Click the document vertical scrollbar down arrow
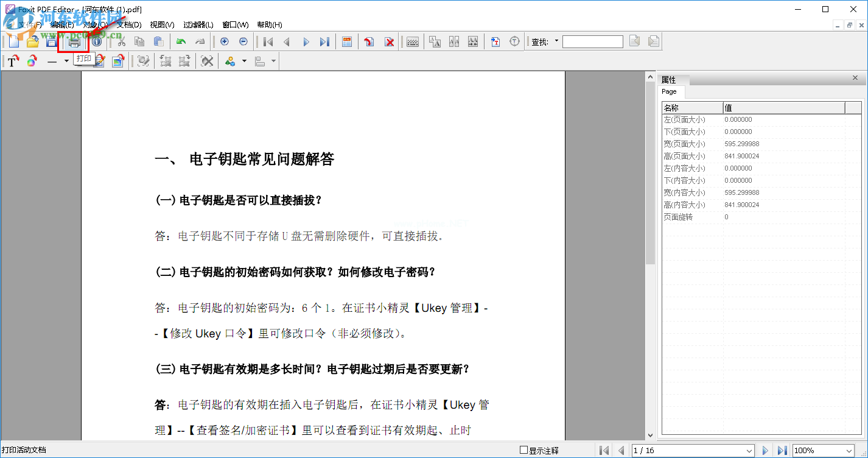 tap(650, 435)
